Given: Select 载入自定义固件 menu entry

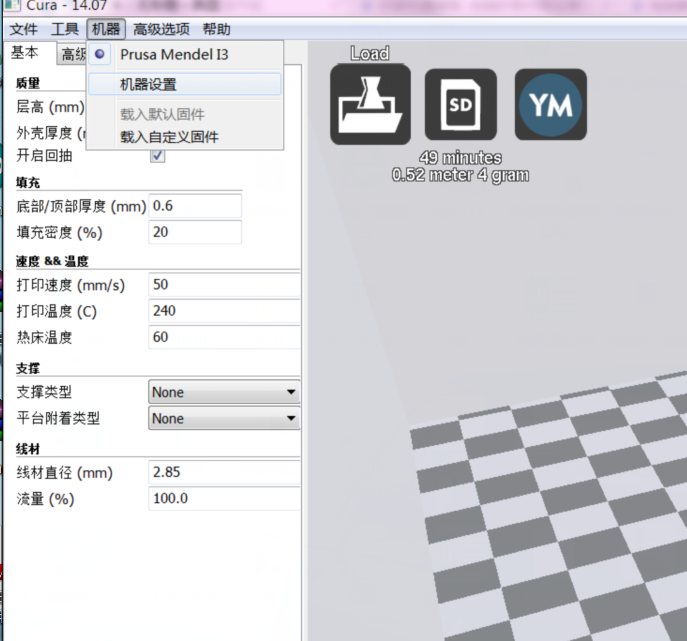Looking at the screenshot, I should pyautogui.click(x=169, y=136).
